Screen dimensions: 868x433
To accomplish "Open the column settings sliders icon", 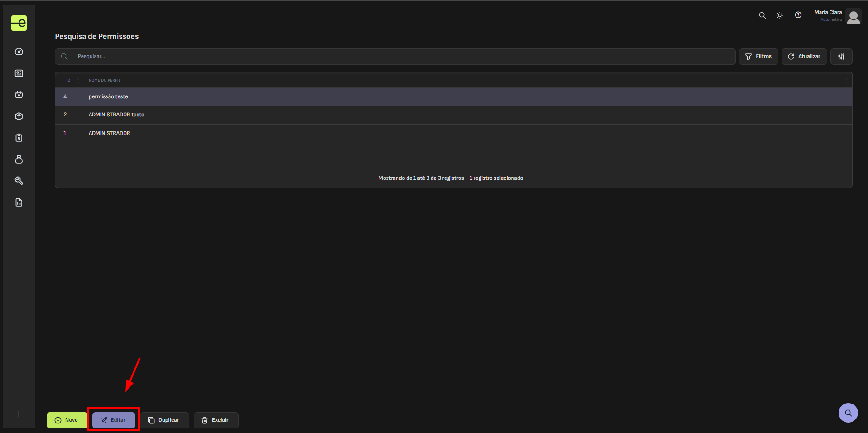I will [x=841, y=57].
